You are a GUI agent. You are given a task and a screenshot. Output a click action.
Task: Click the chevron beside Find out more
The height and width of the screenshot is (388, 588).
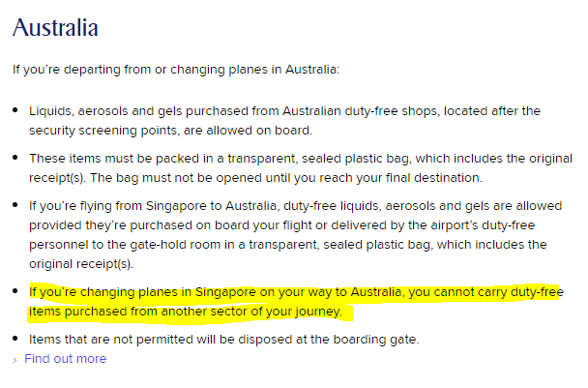[x=15, y=360]
